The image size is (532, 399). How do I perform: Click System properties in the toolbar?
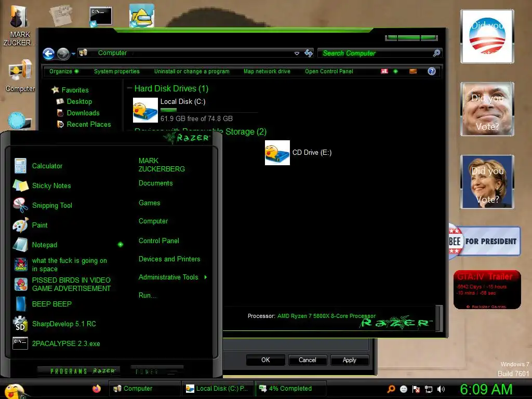tap(117, 71)
